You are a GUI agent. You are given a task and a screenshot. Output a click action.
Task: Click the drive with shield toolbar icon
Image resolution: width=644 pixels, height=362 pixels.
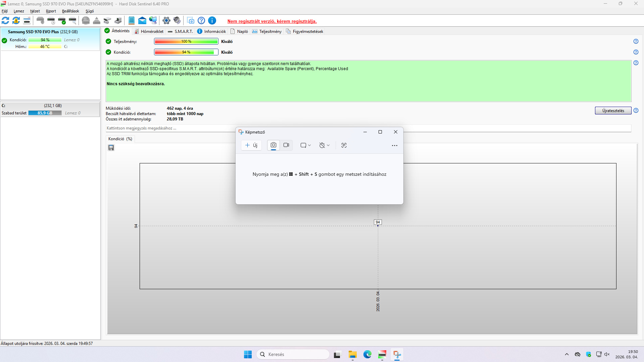[x=40, y=21]
